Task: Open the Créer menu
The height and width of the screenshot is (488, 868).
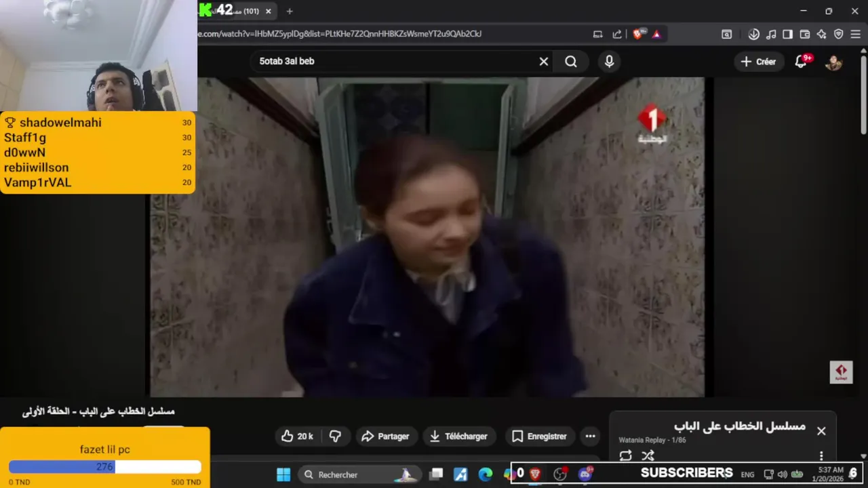Action: [758, 62]
